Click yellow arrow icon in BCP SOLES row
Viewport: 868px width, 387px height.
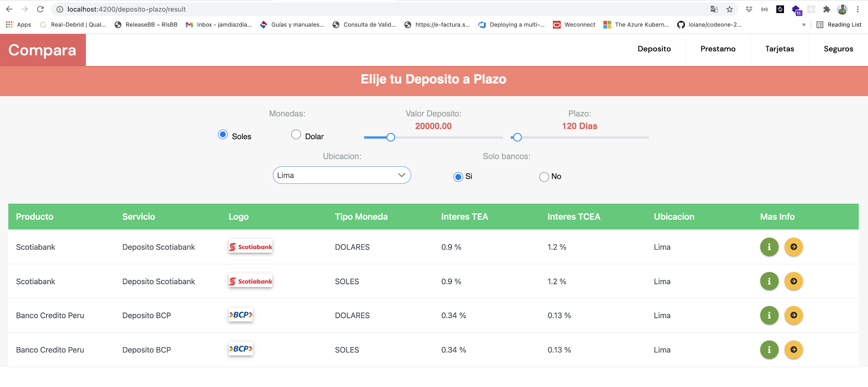pos(793,349)
